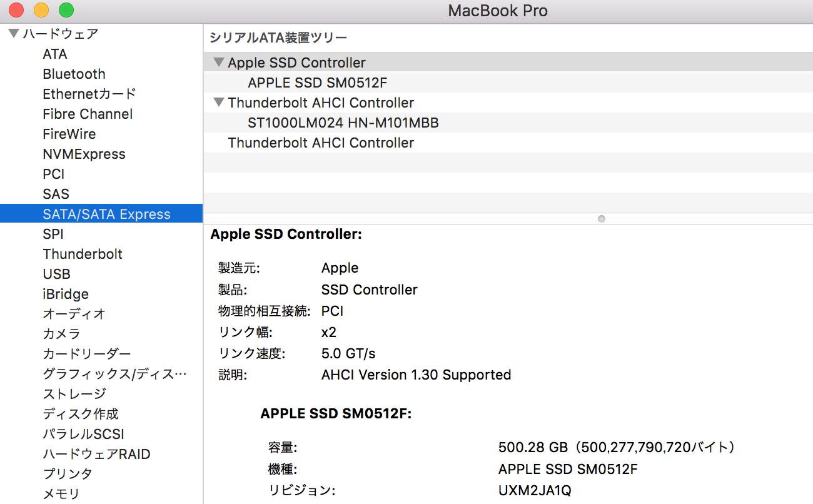Collapse first Thunderbolt AHCI Controller node
813x504 pixels.
(x=218, y=103)
